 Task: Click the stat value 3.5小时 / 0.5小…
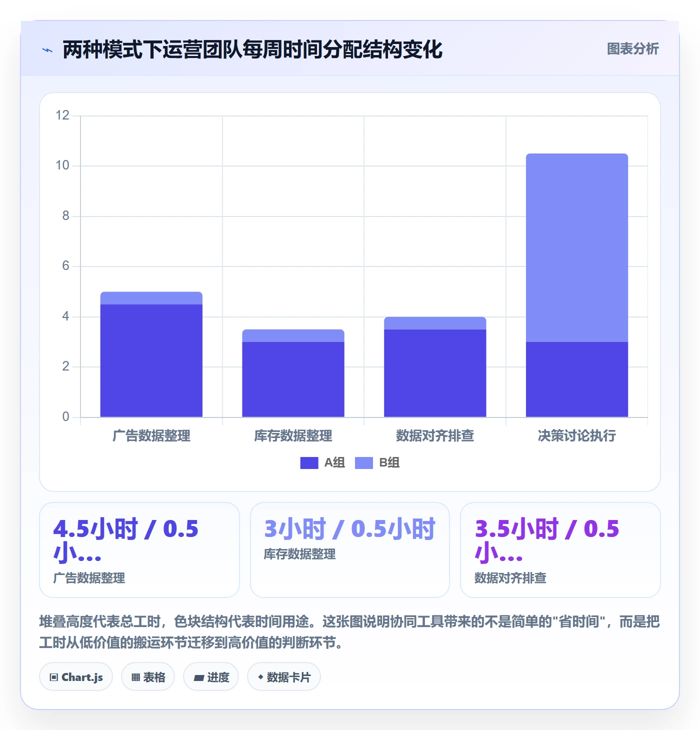coord(547,541)
